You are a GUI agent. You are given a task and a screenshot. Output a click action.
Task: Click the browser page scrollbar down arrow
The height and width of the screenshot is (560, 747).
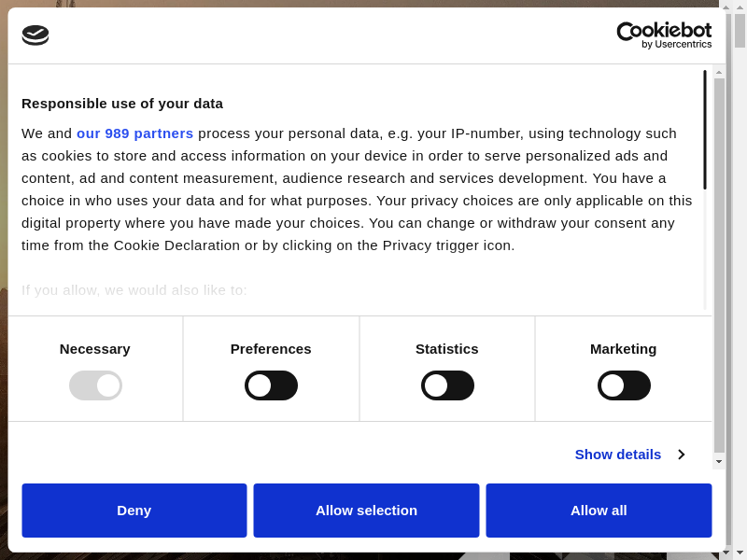coord(740,553)
